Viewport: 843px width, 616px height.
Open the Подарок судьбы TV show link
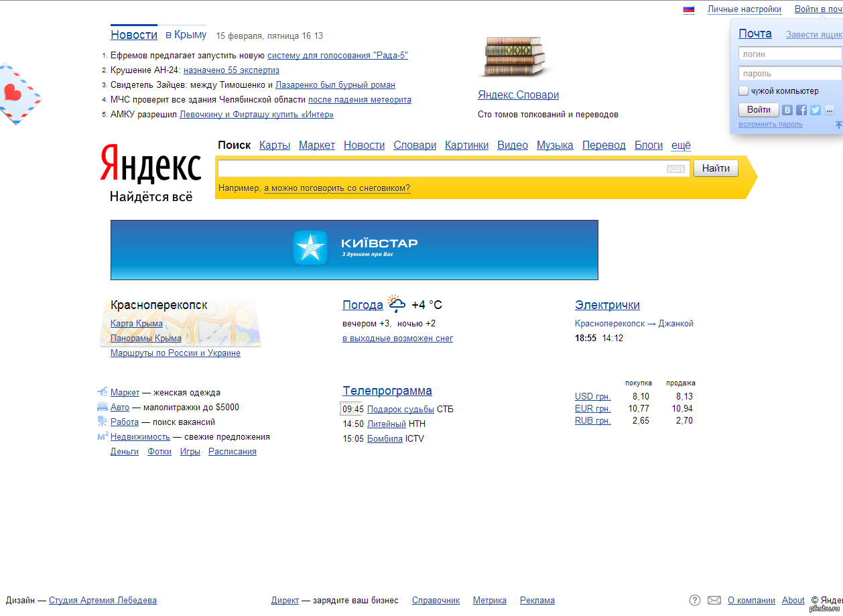tap(401, 410)
